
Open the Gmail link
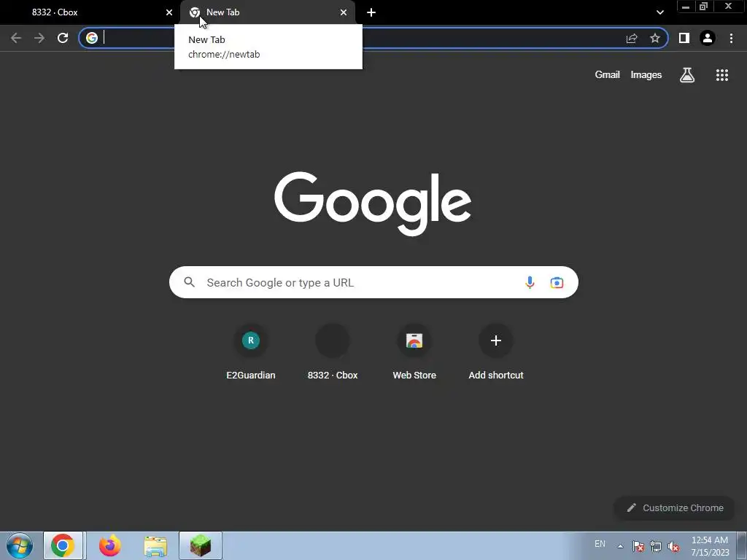click(x=608, y=75)
